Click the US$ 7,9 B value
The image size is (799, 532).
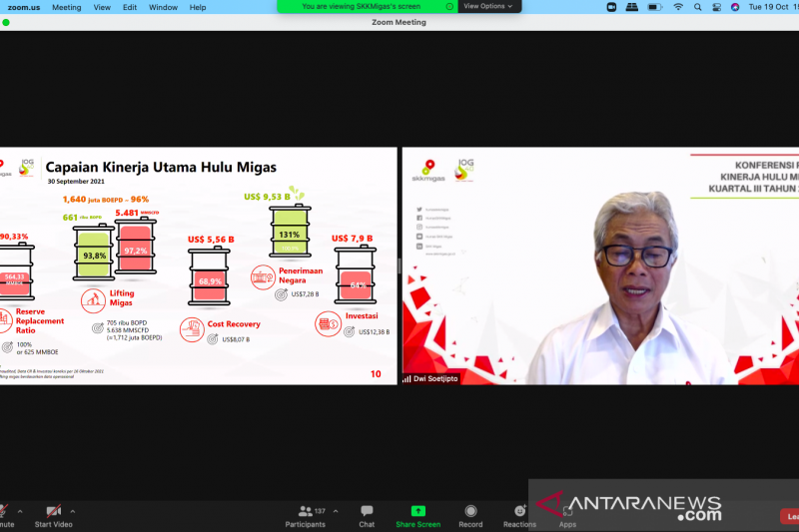353,239
